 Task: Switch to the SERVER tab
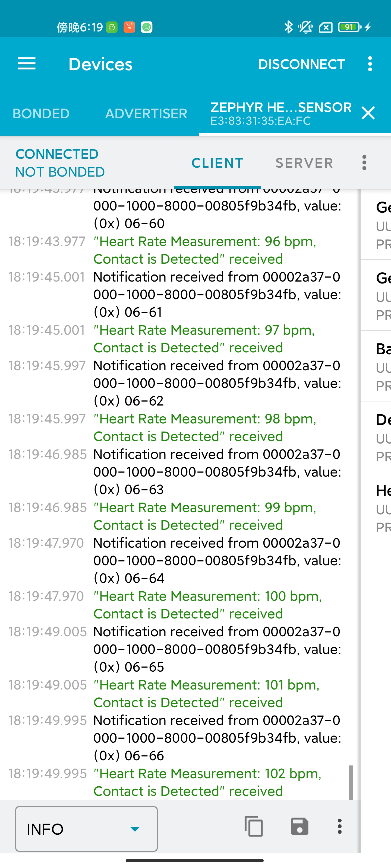[304, 163]
